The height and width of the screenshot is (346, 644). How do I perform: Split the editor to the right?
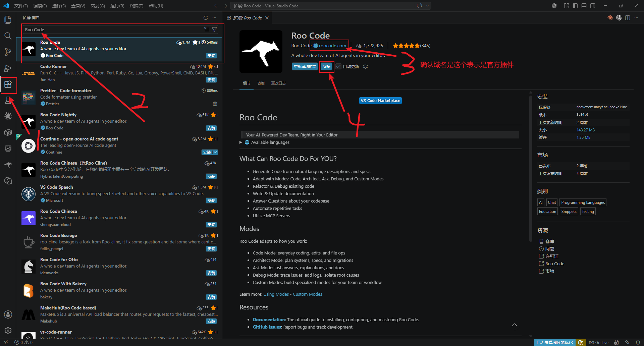point(628,18)
